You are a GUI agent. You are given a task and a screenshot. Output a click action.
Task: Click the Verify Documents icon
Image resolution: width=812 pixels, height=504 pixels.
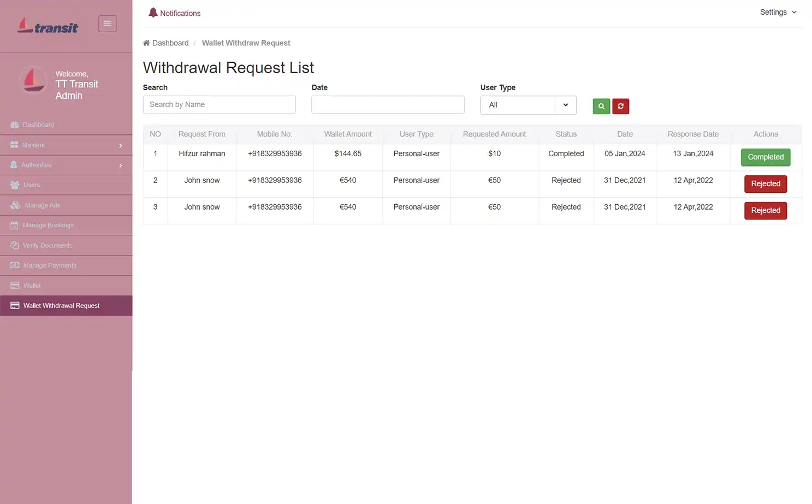[15, 245]
